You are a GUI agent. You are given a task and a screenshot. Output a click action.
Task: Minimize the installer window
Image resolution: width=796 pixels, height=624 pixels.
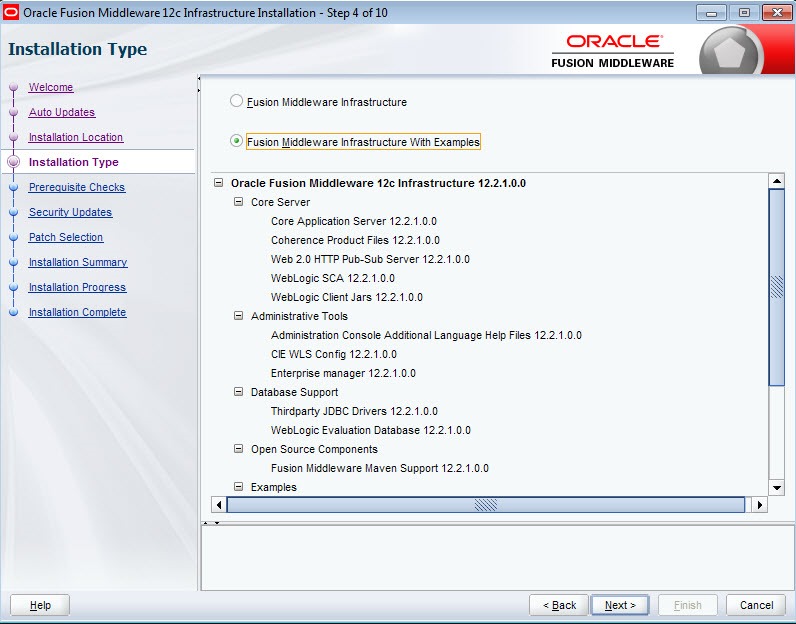(x=711, y=13)
